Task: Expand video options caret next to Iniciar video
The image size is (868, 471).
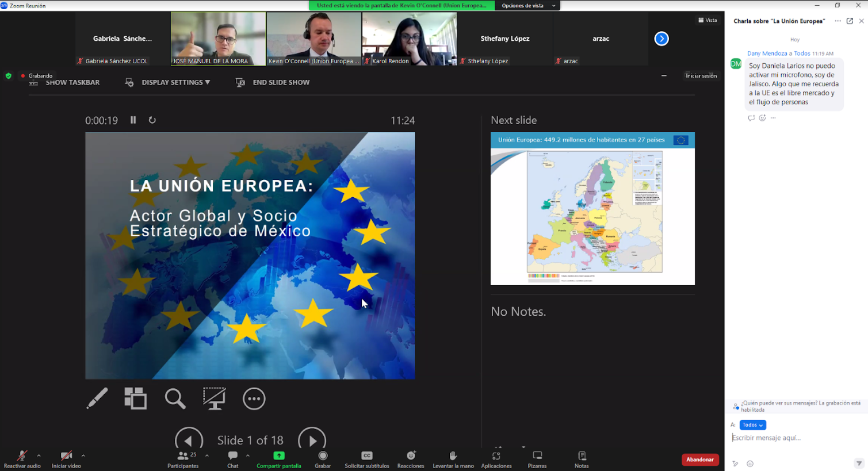Action: 83,455
